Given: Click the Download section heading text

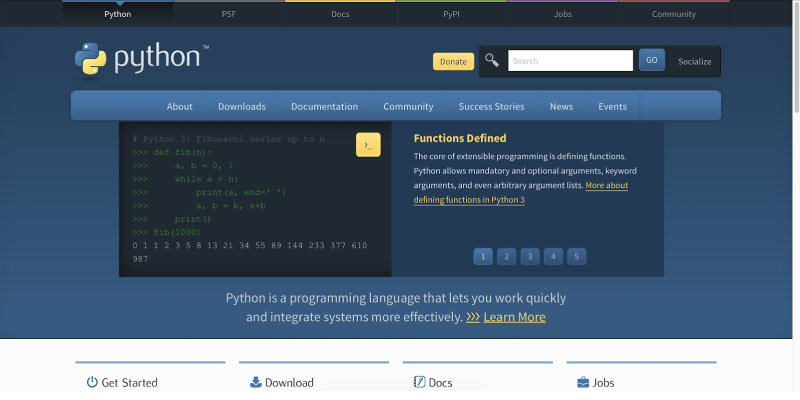Looking at the screenshot, I should click(x=289, y=383).
